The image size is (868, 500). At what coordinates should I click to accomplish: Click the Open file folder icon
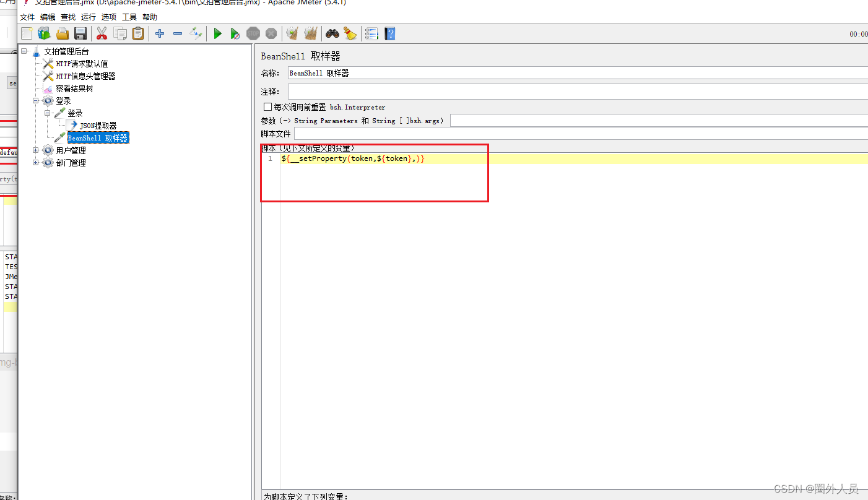[63, 33]
